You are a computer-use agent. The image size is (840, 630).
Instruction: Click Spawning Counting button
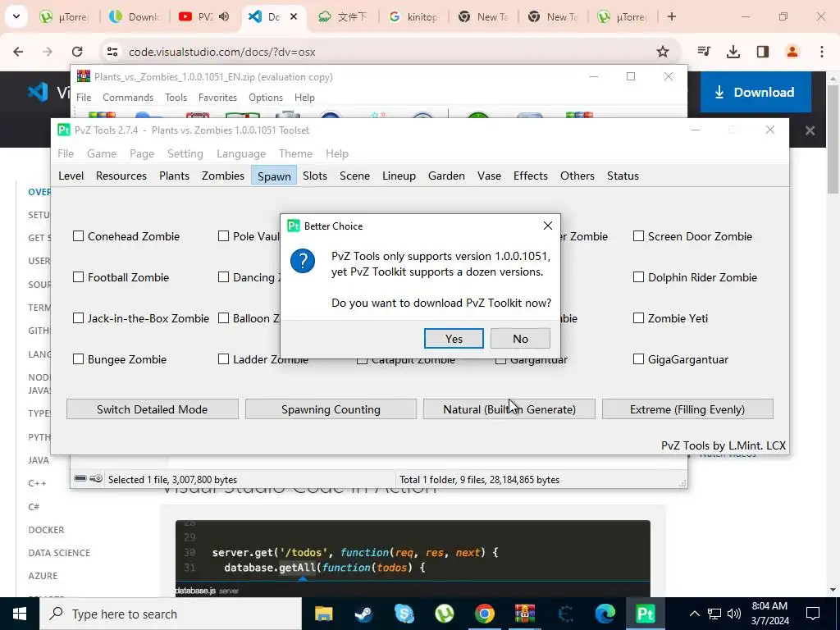coord(331,409)
